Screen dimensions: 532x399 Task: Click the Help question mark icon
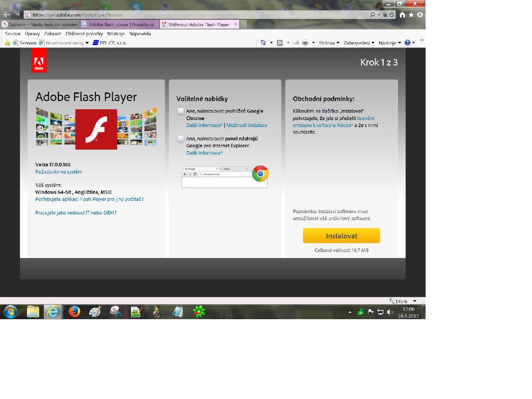[x=408, y=43]
